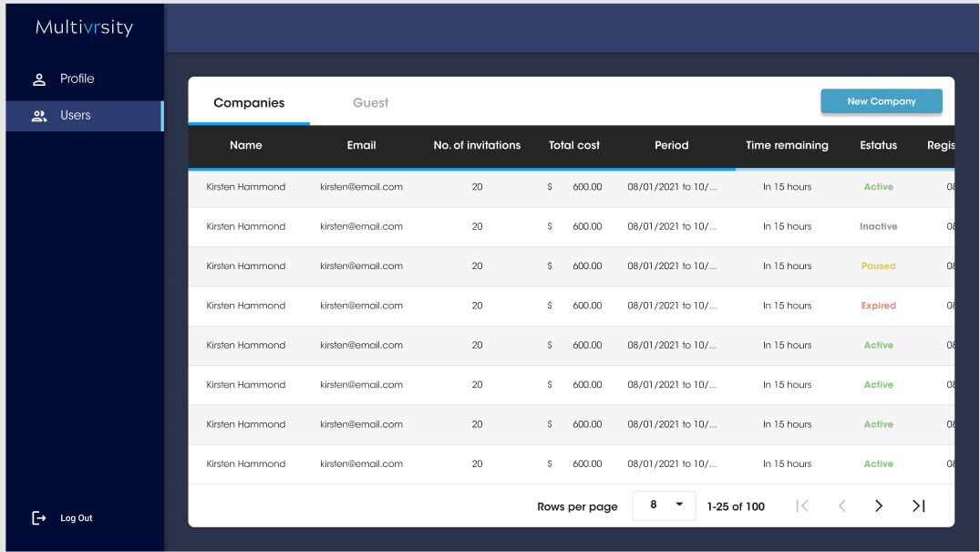Sort by the Name column header
The image size is (980, 552).
coord(246,145)
